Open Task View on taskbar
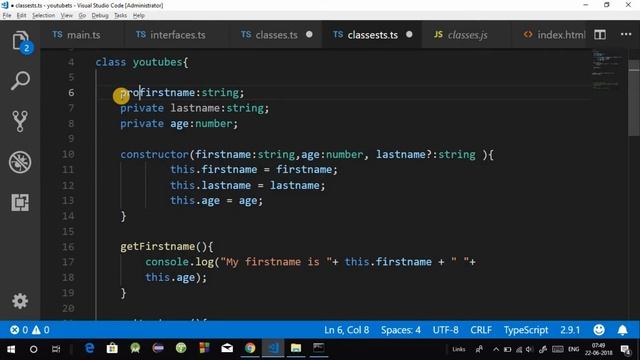The width and height of the screenshot is (640, 360). point(56,349)
